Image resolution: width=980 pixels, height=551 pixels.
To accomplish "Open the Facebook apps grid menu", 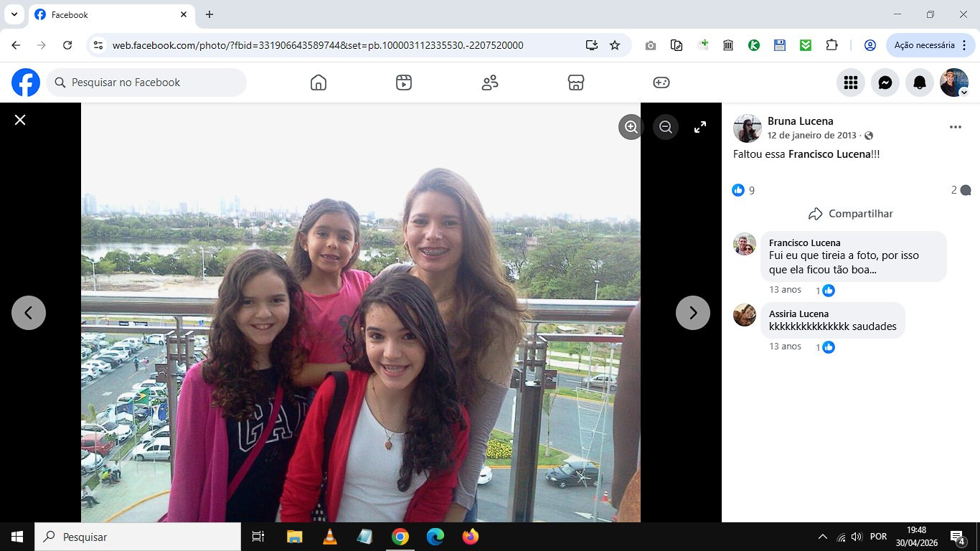I will [851, 83].
